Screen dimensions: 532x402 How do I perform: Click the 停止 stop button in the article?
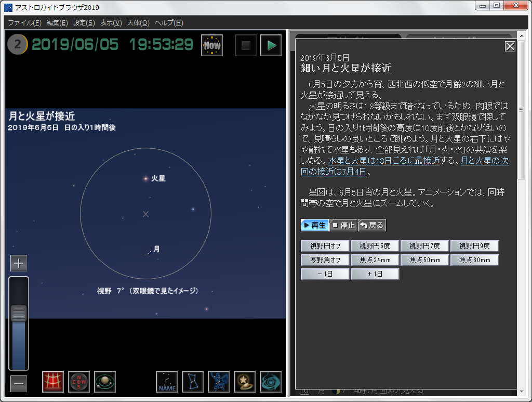(343, 225)
